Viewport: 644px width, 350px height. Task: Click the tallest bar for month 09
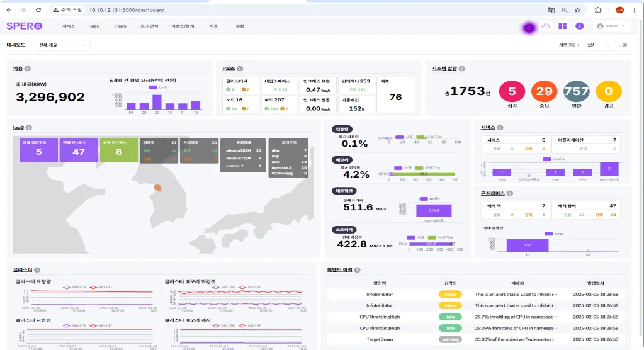[x=157, y=102]
